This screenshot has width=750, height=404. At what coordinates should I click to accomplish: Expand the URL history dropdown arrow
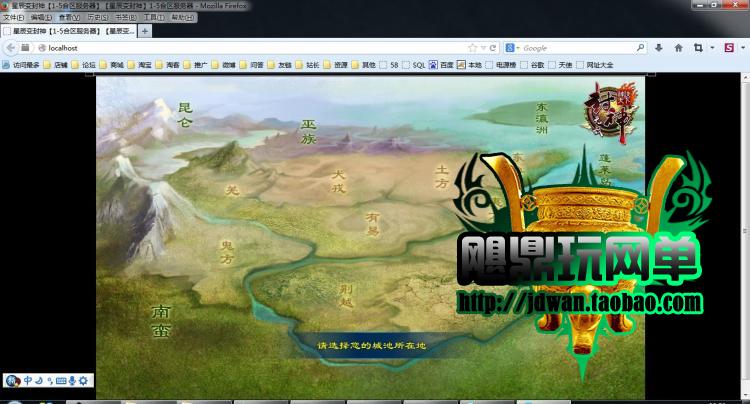click(483, 48)
